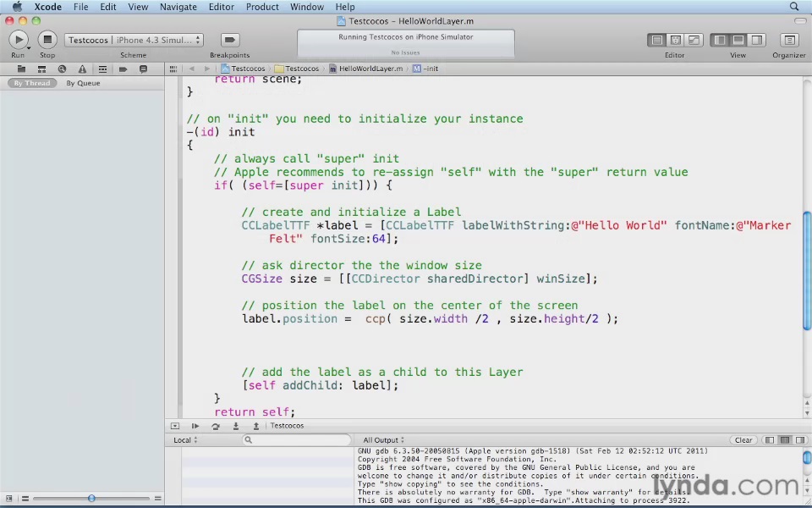Click the navigator bottom-left filter icon

pyautogui.click(x=8, y=499)
